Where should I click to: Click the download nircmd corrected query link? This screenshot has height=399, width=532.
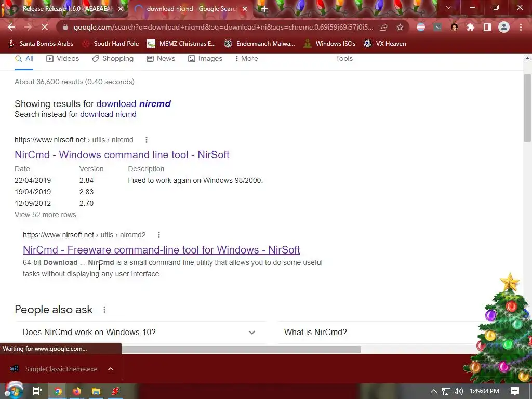134,104
